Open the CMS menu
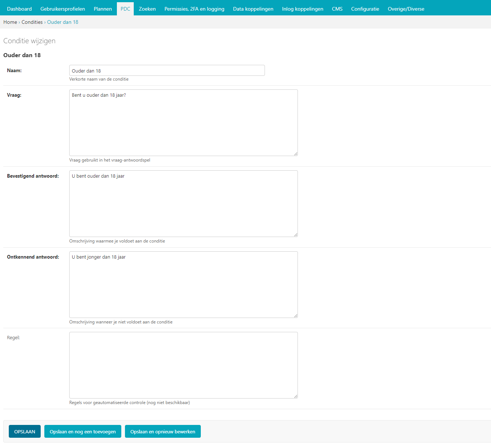The image size is (491, 448). [337, 9]
